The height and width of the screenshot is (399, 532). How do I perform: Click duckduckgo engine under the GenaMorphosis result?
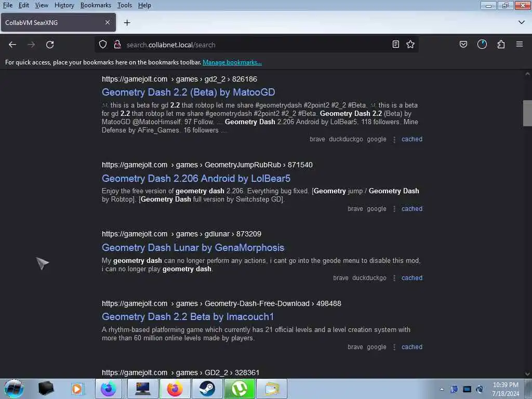[369, 278]
